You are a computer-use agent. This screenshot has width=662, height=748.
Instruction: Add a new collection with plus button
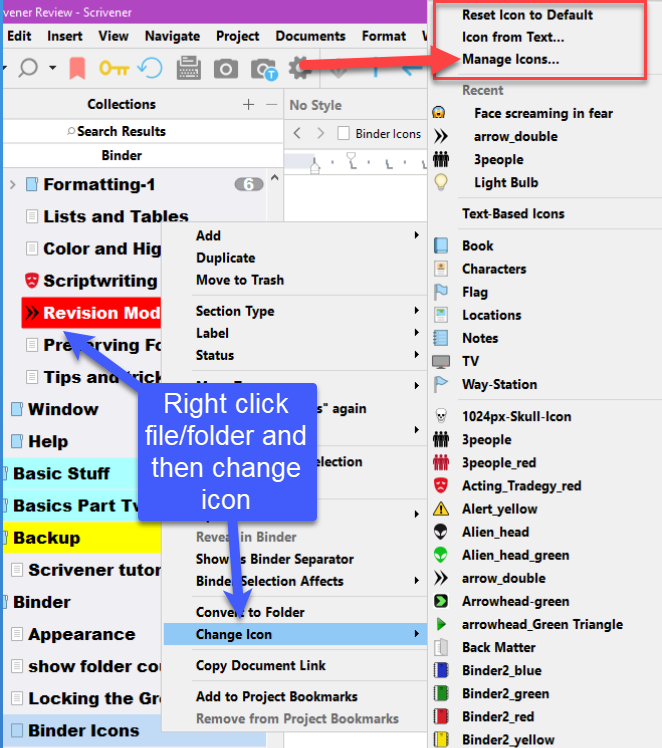pyautogui.click(x=248, y=104)
